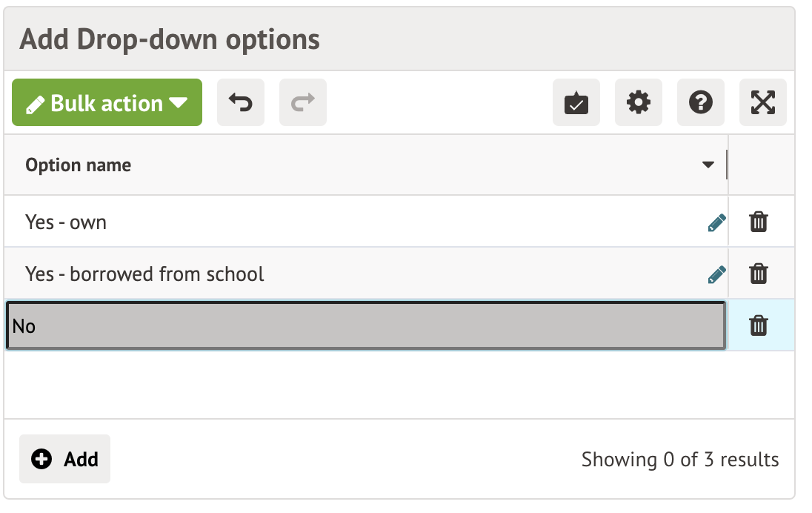Open the help question mark icon
The height and width of the screenshot is (513, 812).
pos(700,103)
